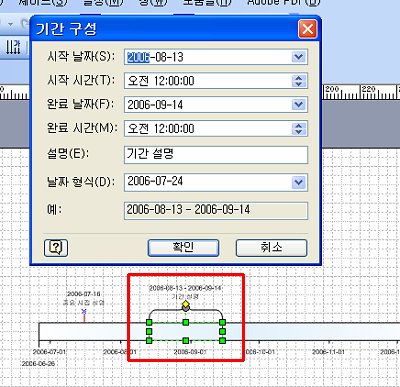Image resolution: width=400 pixels, height=387 pixels.
Task: Click the yellow diamond control handle
Action: tap(186, 304)
